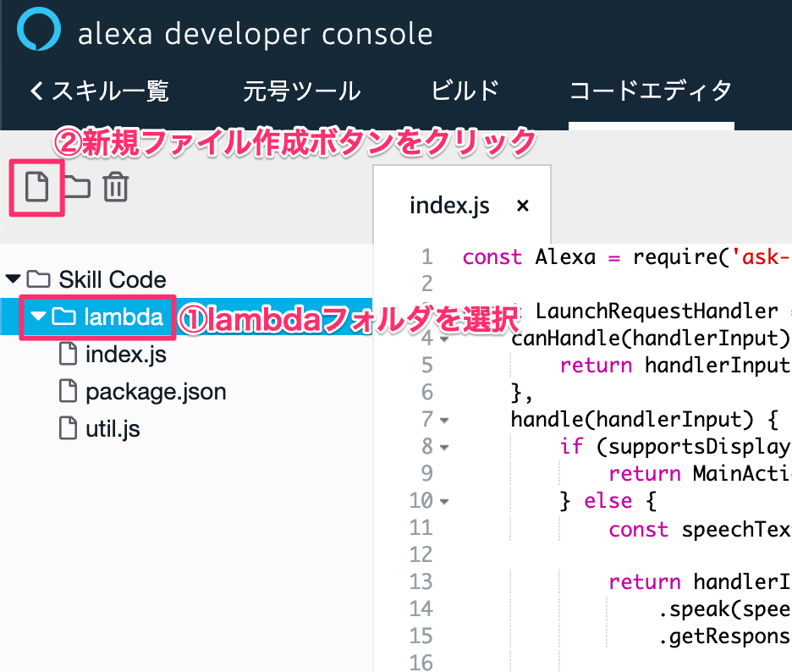Click 'handle(handlerInput) {' on line 7
This screenshot has height=672, width=792.
[x=644, y=420]
